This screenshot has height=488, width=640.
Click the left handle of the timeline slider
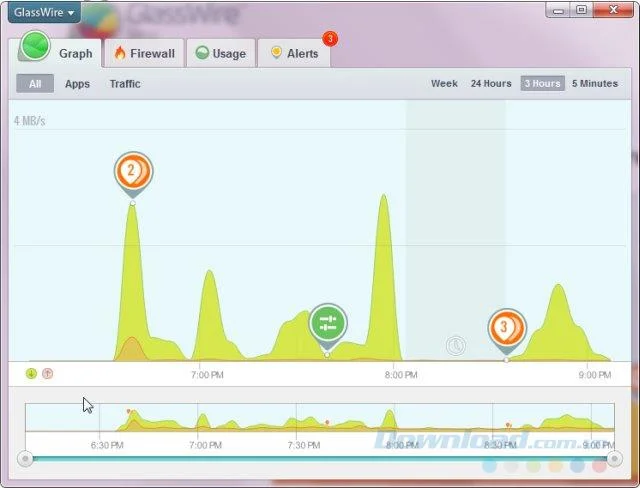(25, 459)
